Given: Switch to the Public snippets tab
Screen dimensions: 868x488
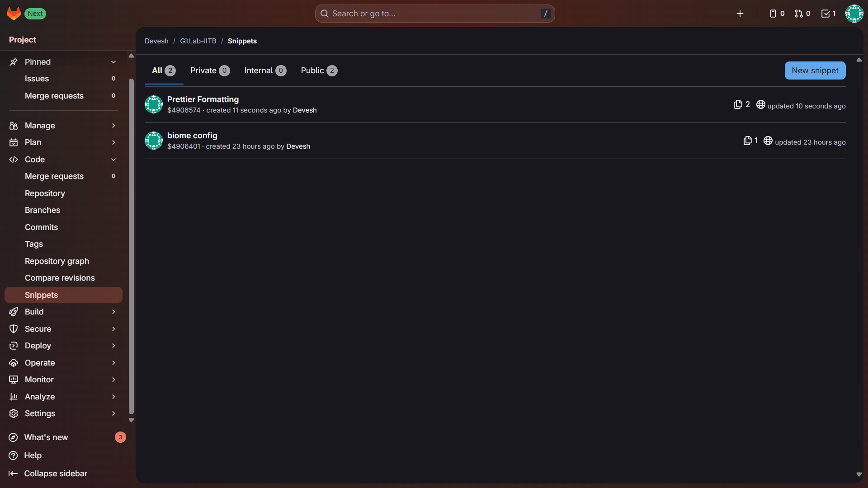Looking at the screenshot, I should (318, 70).
